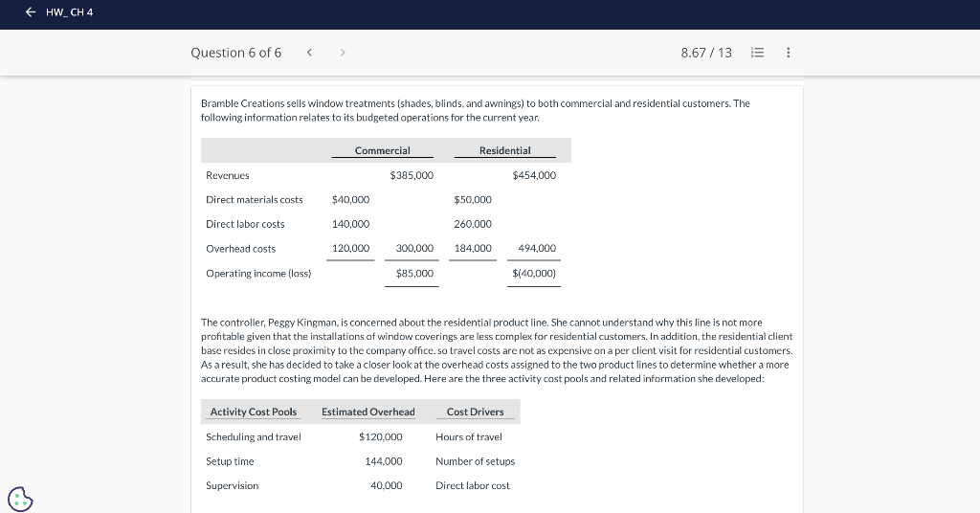Open the cookie preferences icon

point(20,500)
